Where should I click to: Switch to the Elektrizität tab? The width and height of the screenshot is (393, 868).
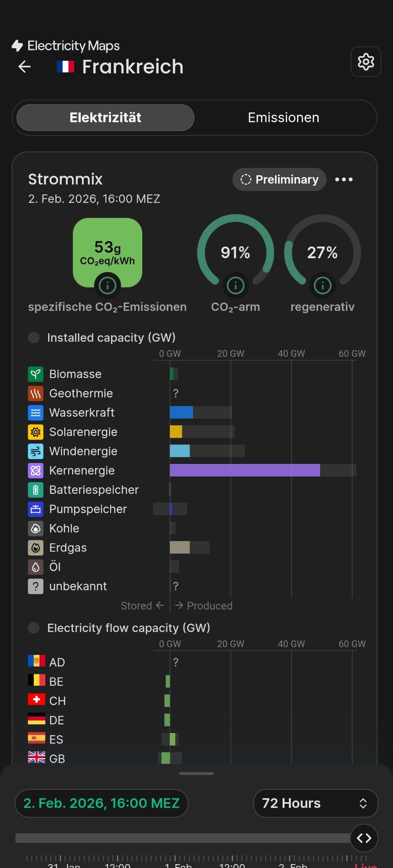(105, 118)
